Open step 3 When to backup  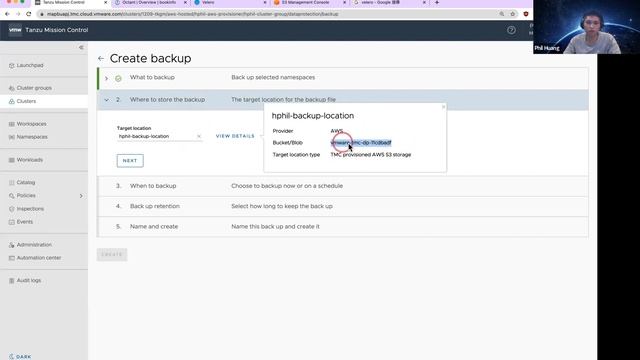click(343, 186)
